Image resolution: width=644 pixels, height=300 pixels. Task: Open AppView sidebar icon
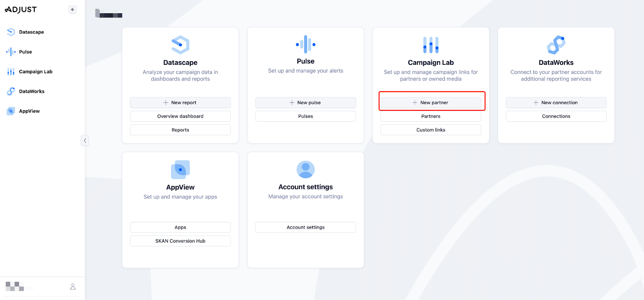coord(11,111)
